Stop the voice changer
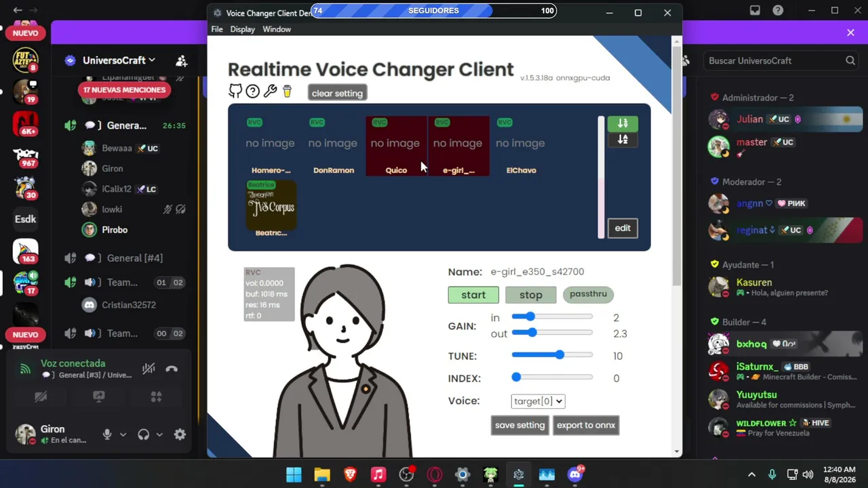Viewport: 868px width, 488px height. 531,295
